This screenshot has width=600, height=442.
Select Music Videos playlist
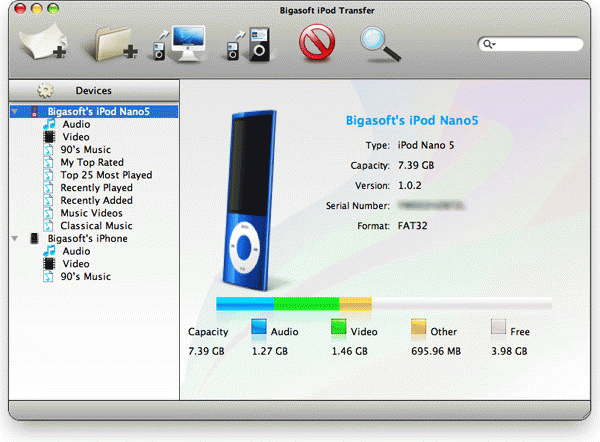[91, 213]
